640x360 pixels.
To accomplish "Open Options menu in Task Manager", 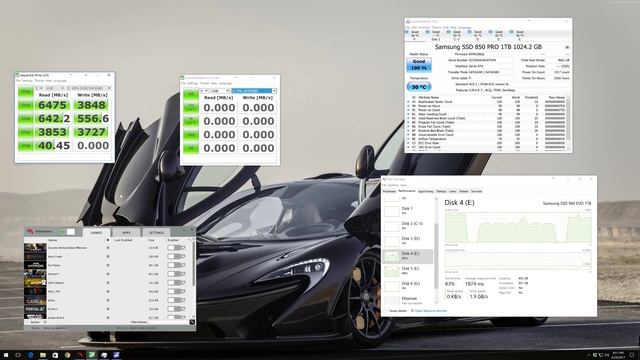I will [x=393, y=185].
